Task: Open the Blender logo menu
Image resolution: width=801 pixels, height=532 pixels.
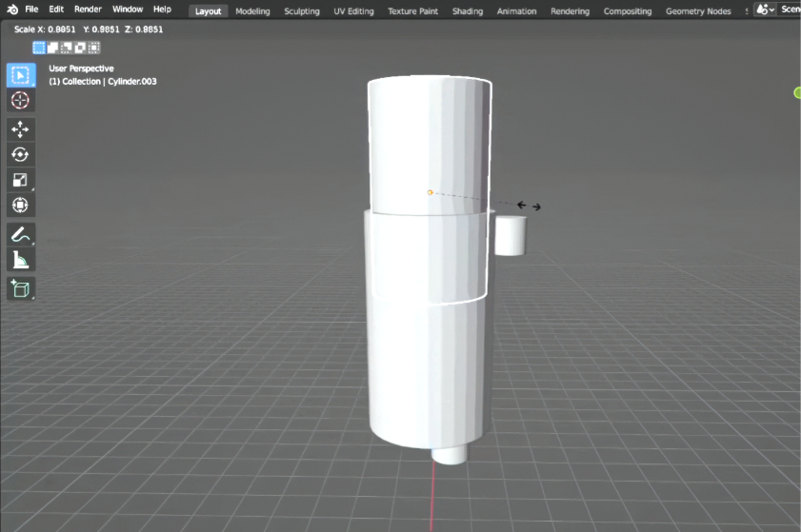Action: click(x=10, y=10)
